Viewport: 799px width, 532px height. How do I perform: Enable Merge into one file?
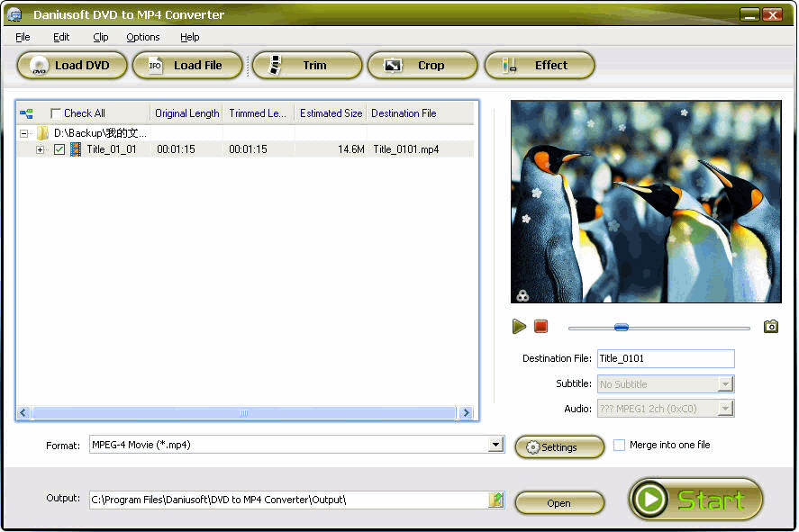619,445
